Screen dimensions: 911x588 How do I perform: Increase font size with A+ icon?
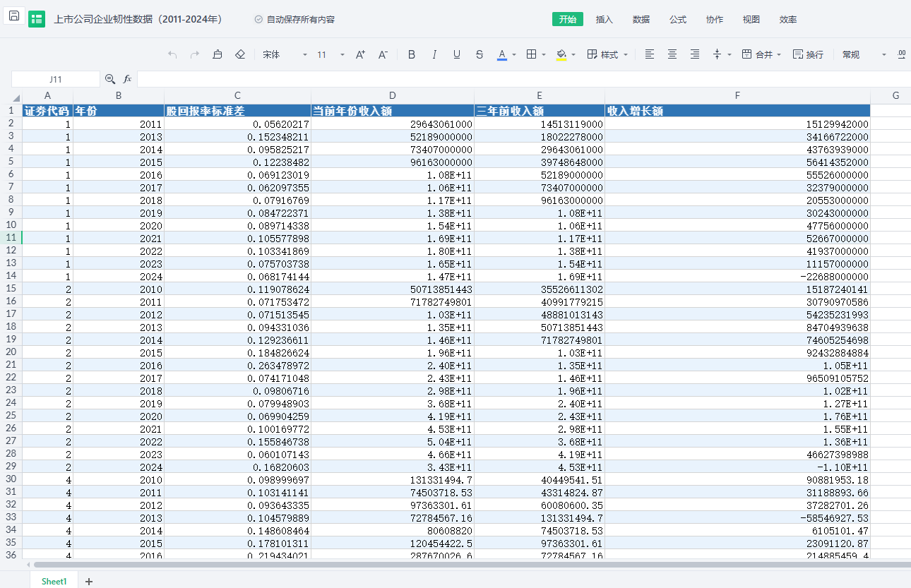[360, 54]
